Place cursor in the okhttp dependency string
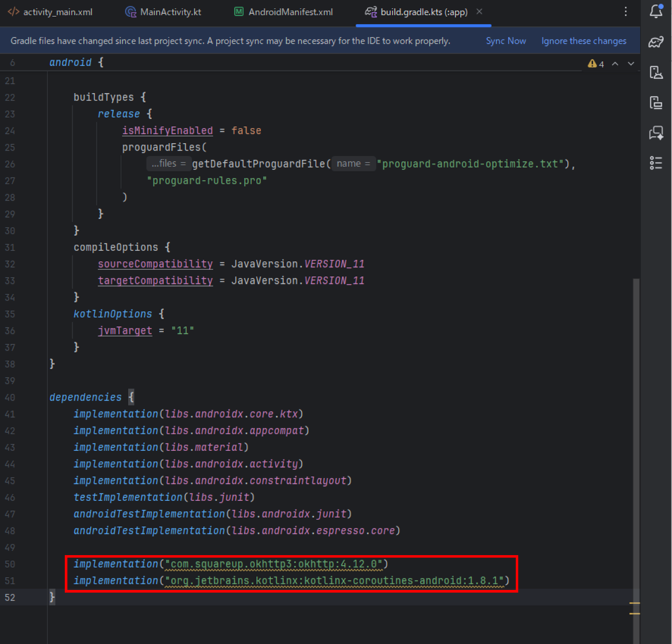672x644 pixels. 276,564
